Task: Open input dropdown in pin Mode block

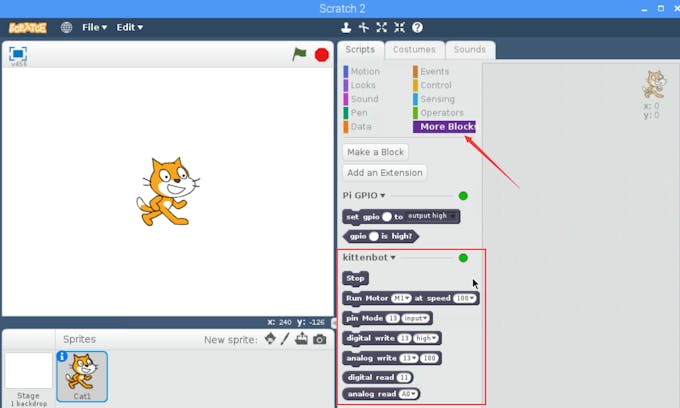Action: pos(416,318)
